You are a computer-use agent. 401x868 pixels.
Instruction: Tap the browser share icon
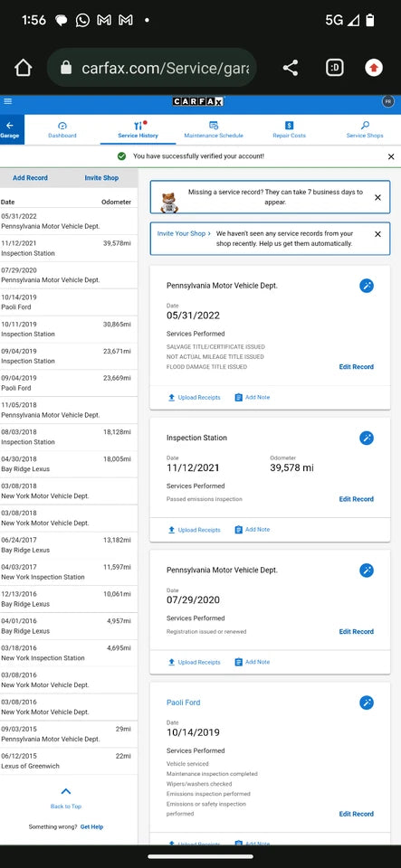[x=291, y=68]
